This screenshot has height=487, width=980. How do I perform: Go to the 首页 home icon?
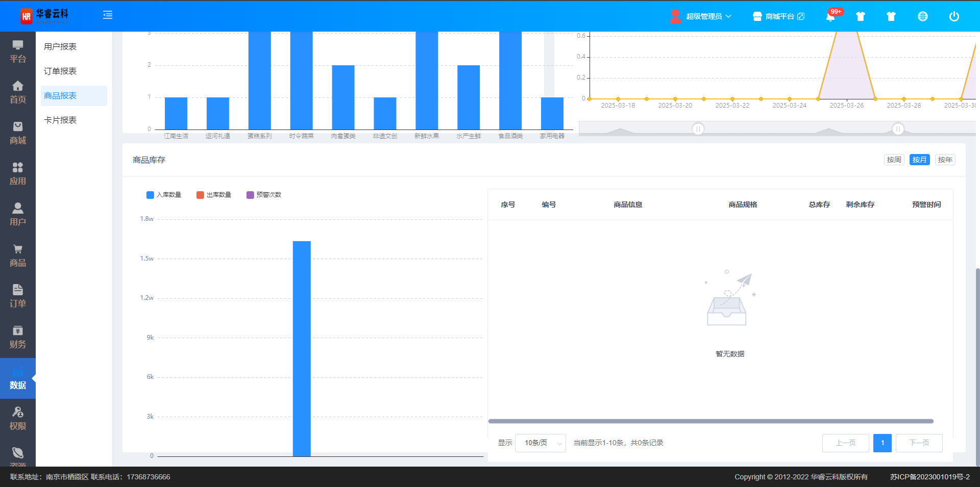[18, 92]
